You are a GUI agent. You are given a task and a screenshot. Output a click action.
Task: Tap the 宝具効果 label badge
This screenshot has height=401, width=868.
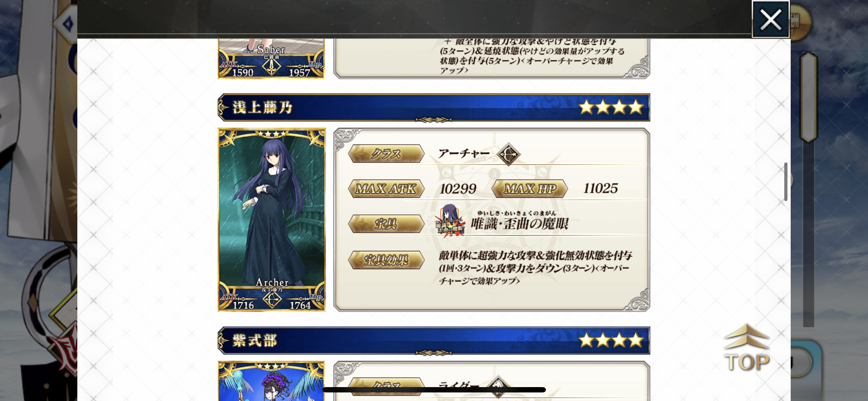click(x=386, y=260)
